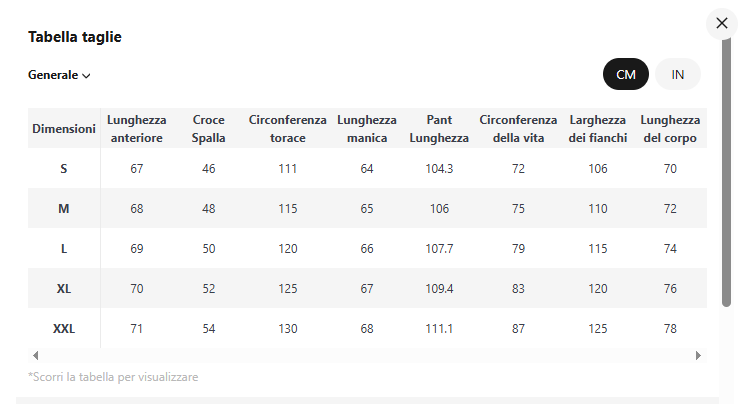
Task: Click the chevron next to Generale
Action: tap(86, 76)
